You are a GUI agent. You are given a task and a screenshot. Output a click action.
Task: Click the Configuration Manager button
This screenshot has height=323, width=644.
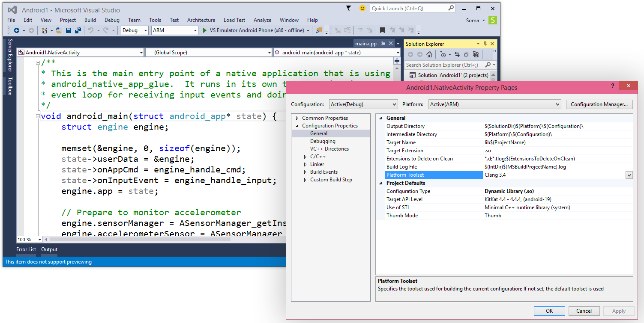(599, 104)
